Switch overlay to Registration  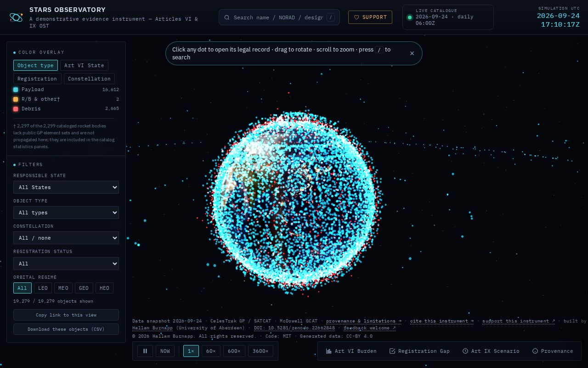point(37,79)
